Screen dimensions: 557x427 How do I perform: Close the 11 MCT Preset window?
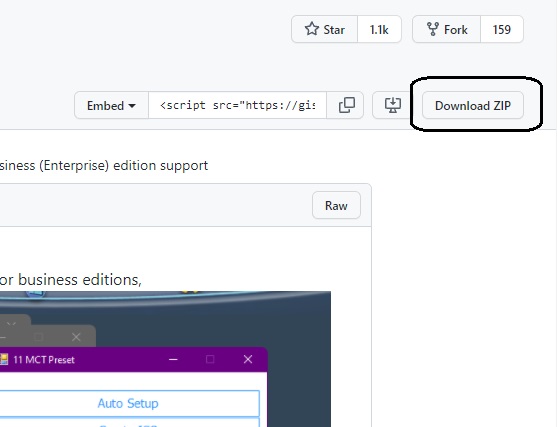point(248,360)
